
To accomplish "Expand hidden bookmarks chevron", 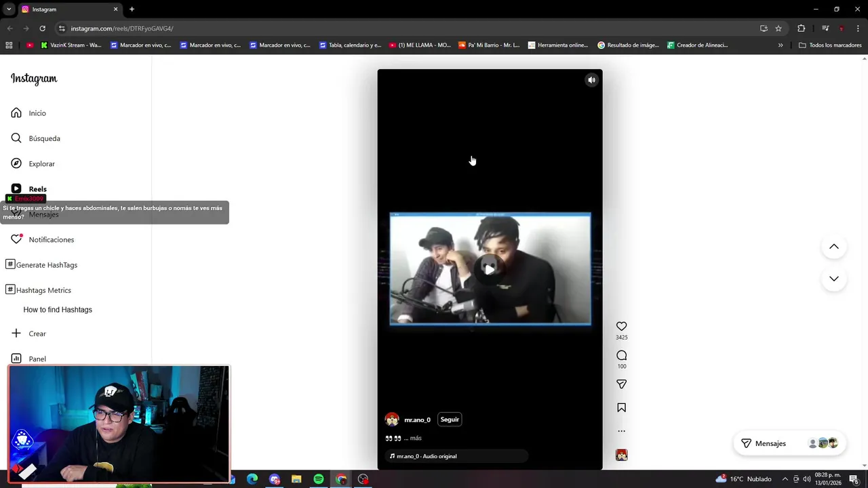I will [x=781, y=45].
